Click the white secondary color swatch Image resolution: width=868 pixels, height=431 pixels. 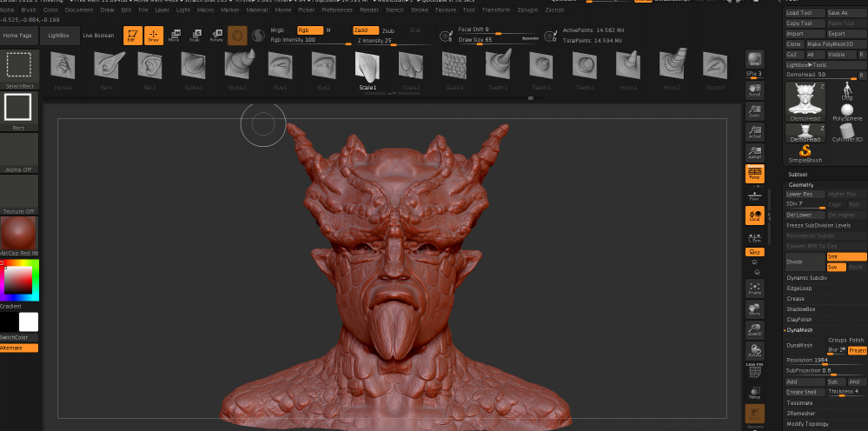click(x=29, y=322)
